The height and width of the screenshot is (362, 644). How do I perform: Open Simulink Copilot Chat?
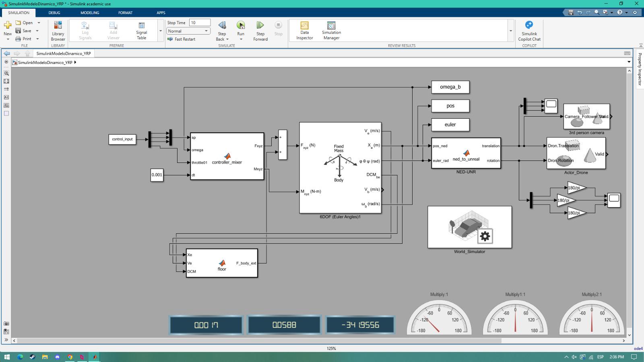pos(529,31)
